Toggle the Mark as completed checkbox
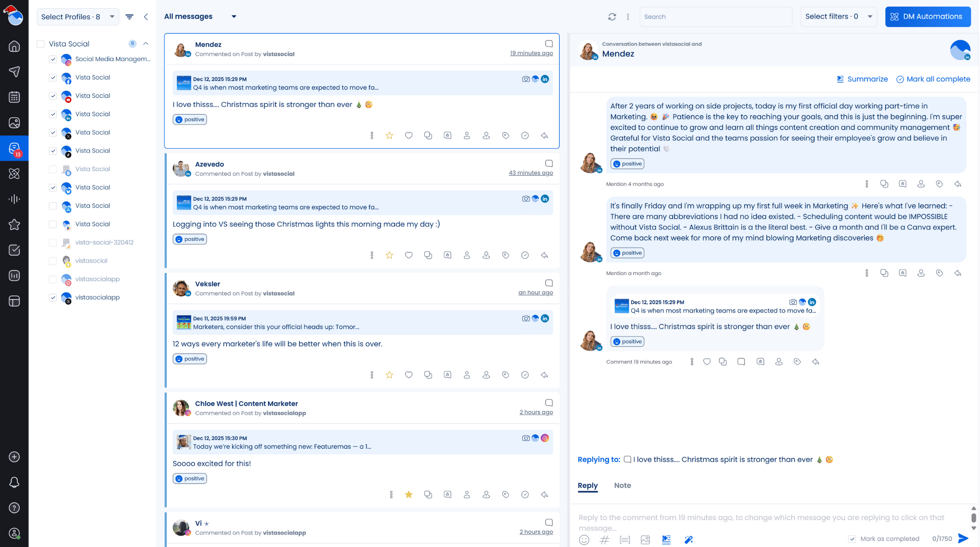This screenshot has width=980, height=547. 852,539
